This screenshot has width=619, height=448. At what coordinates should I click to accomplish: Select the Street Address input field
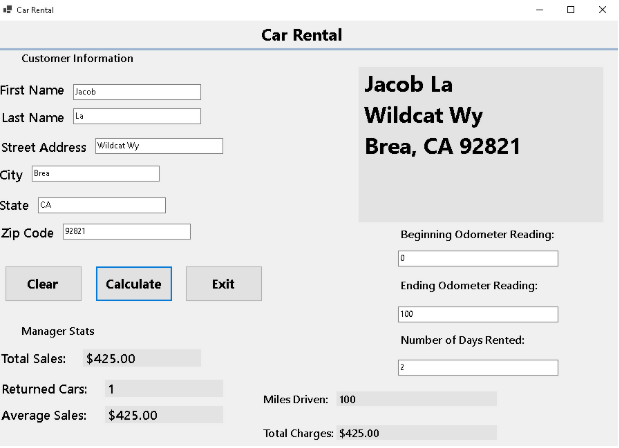coord(158,146)
